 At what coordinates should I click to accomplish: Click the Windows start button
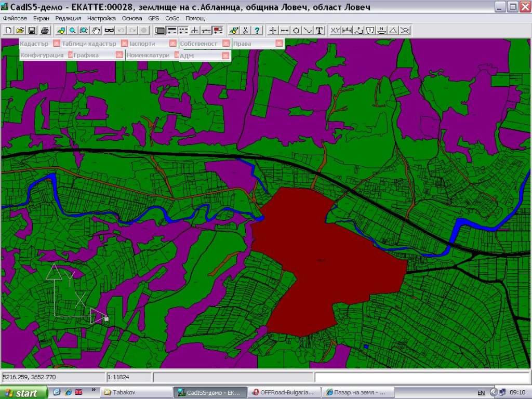pos(21,393)
